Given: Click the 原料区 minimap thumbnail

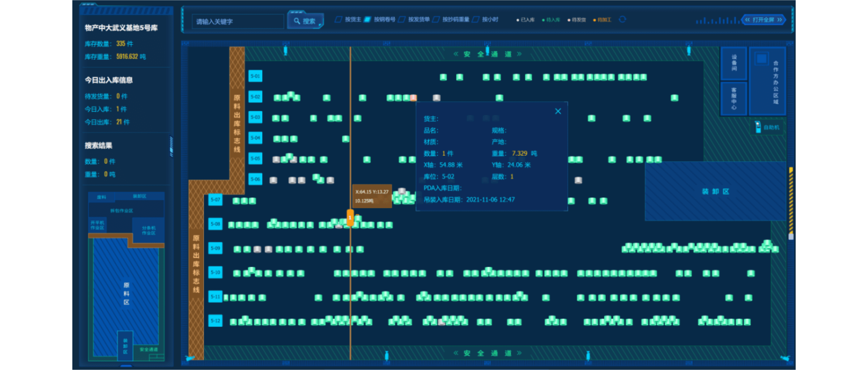Looking at the screenshot, I should tap(126, 294).
